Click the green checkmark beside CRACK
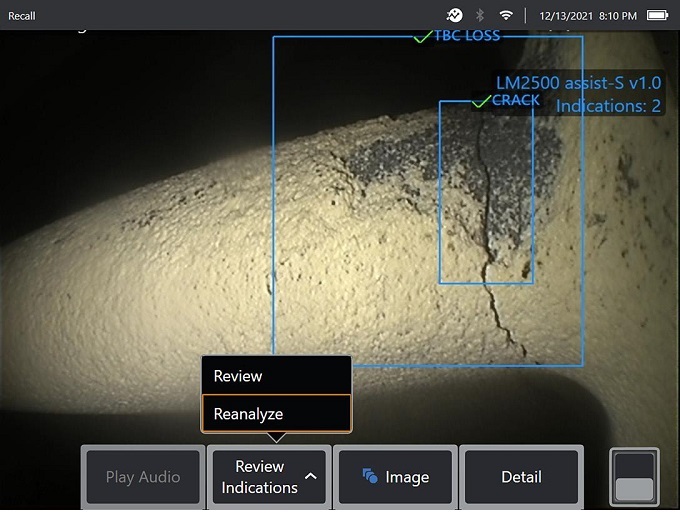Image resolution: width=680 pixels, height=518 pixels. [481, 101]
